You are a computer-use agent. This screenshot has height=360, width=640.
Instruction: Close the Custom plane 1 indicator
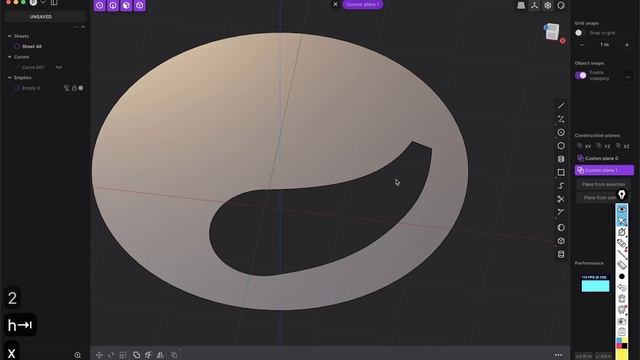click(x=335, y=4)
